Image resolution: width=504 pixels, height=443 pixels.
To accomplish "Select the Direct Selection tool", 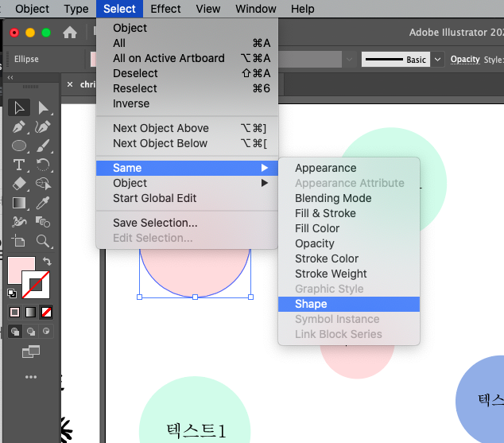I will [43, 107].
